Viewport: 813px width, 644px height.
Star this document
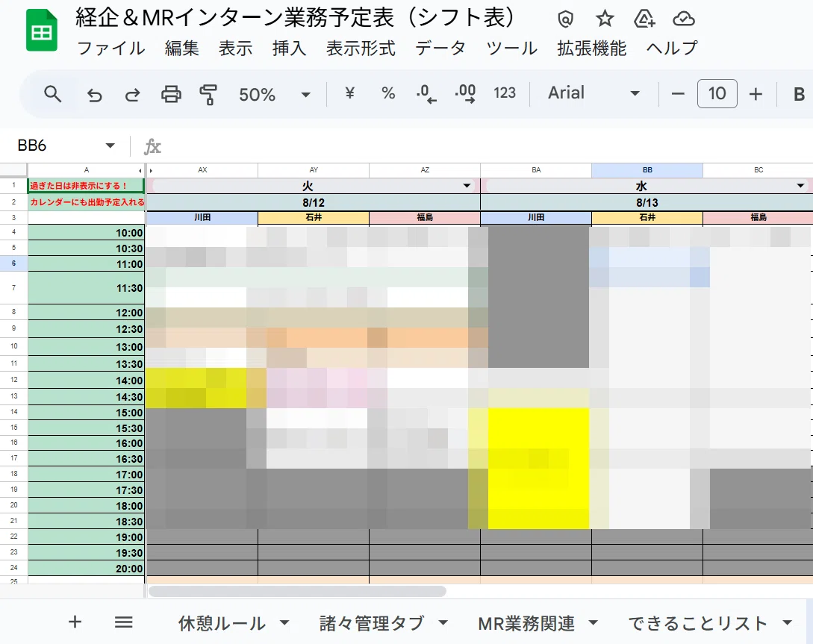605,19
